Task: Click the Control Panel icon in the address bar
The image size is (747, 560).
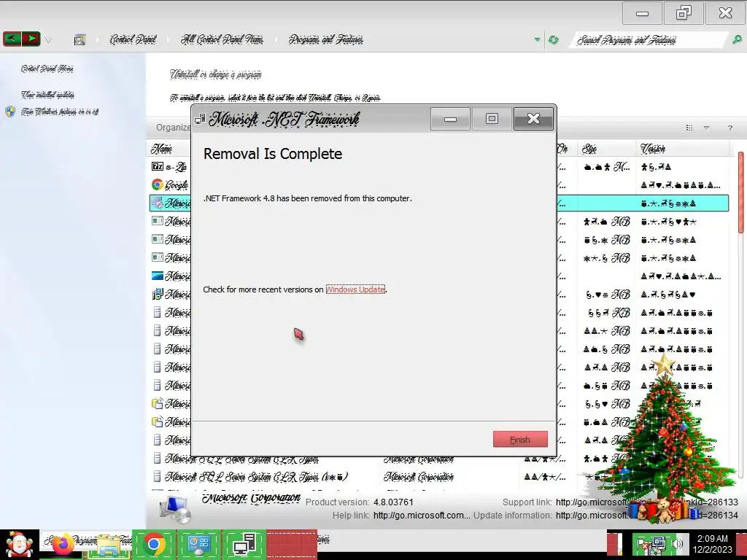Action: coord(80,39)
